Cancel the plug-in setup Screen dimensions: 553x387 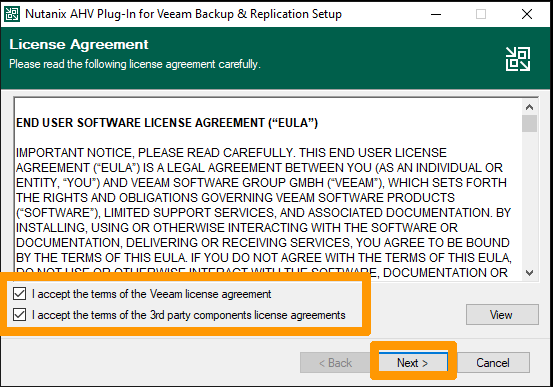493,362
